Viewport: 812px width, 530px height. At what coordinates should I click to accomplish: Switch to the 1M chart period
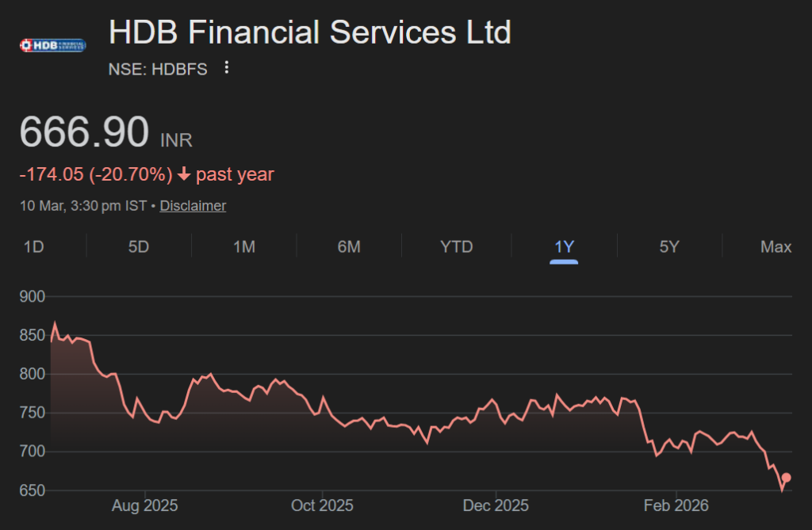(x=244, y=246)
